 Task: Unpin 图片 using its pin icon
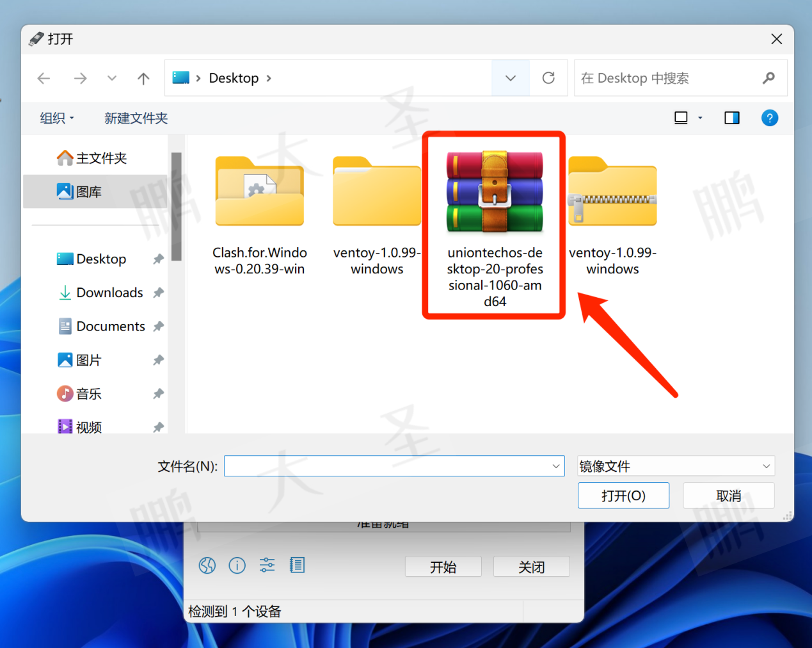[x=158, y=360]
